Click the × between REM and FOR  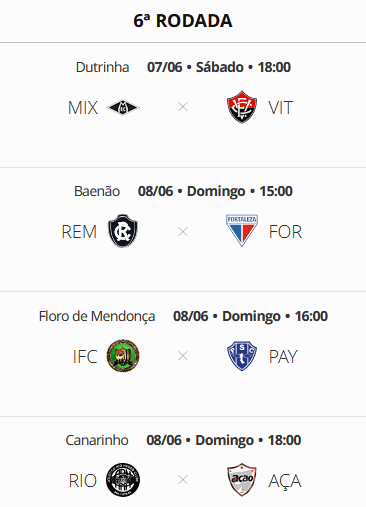click(183, 231)
